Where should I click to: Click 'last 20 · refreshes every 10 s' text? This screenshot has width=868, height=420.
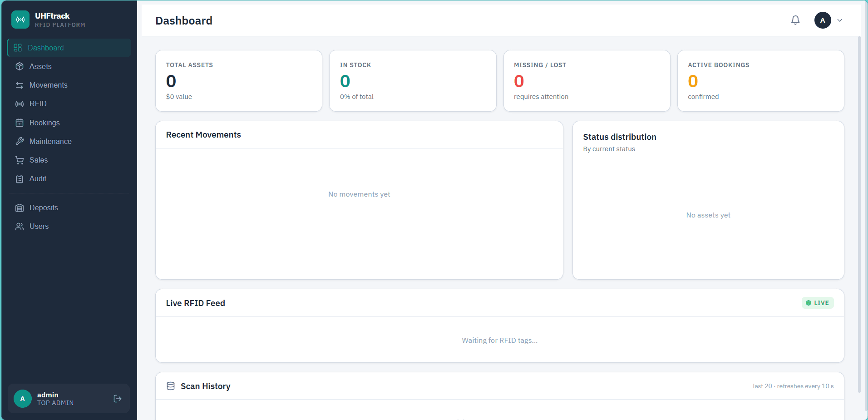coord(793,386)
